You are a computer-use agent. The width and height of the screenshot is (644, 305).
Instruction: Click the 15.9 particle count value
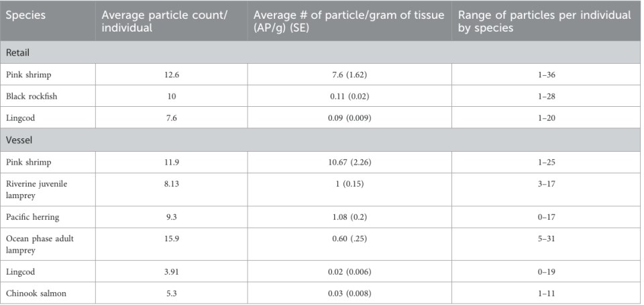pos(172,240)
